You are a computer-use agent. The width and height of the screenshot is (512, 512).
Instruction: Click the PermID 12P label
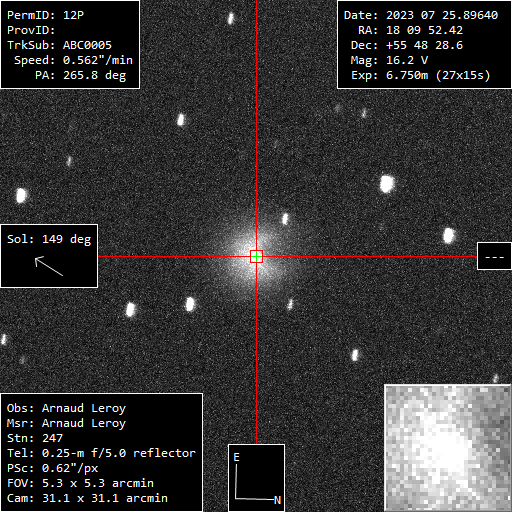click(x=45, y=15)
